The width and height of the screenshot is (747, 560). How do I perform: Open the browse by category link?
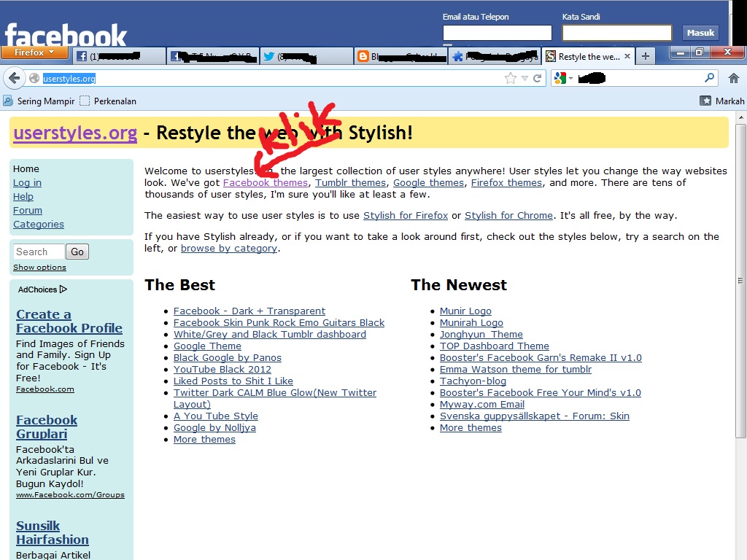tap(228, 248)
